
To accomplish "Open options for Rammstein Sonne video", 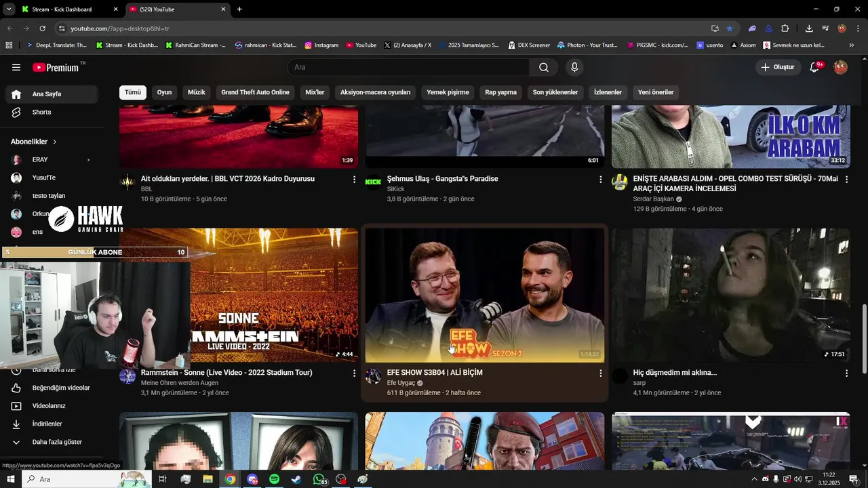I will 354,373.
